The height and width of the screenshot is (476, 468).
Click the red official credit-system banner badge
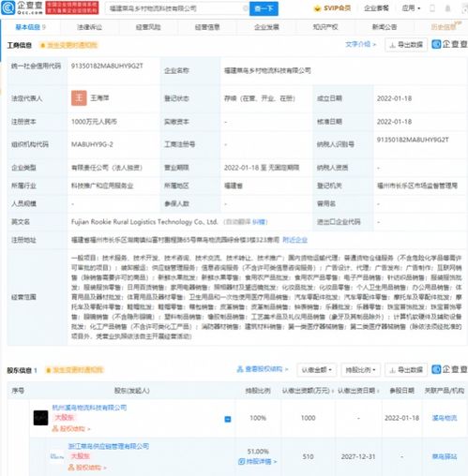coord(72,7)
